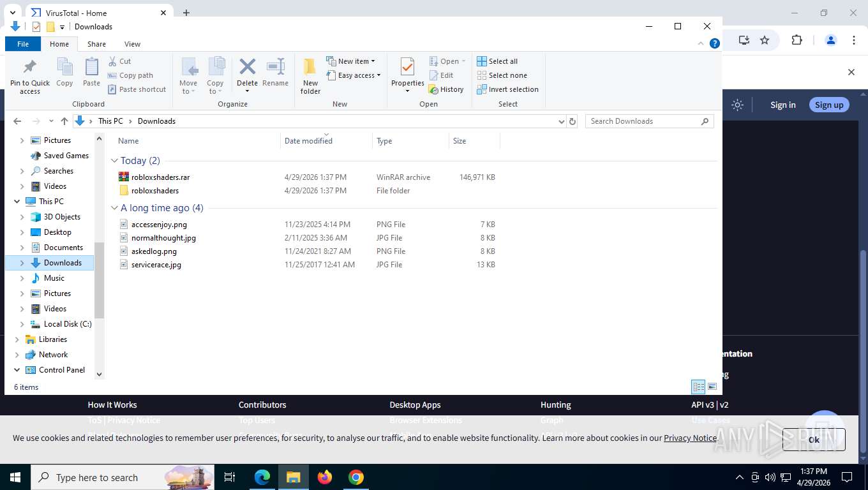This screenshot has height=490, width=868.
Task: Switch to the Home ribbon tab
Action: tap(59, 44)
